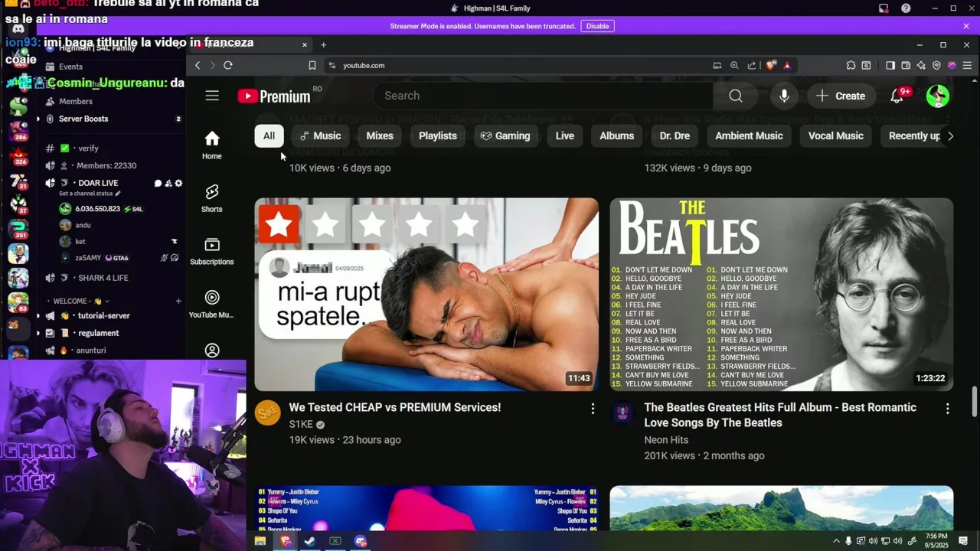The height and width of the screenshot is (551, 980).
Task: Open Neon Hits channel avatar
Action: [x=622, y=413]
